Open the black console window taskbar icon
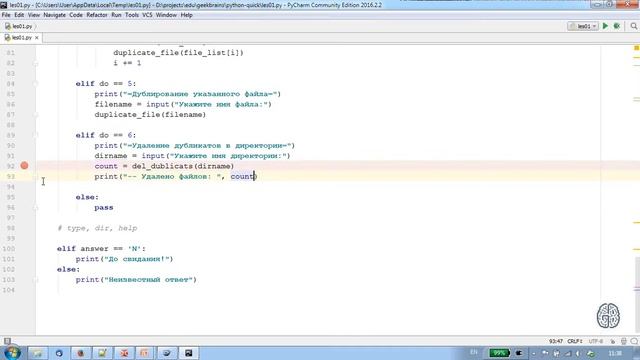 click(x=189, y=353)
